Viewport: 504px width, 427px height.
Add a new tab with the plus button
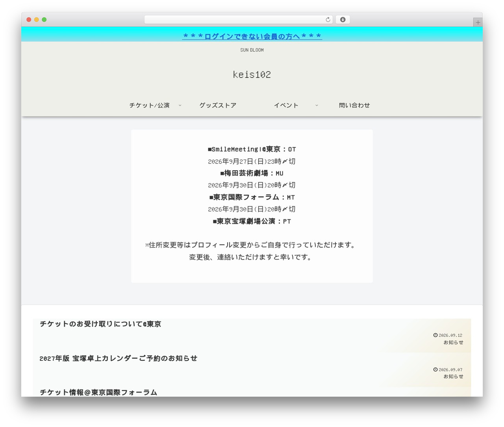pos(478,22)
